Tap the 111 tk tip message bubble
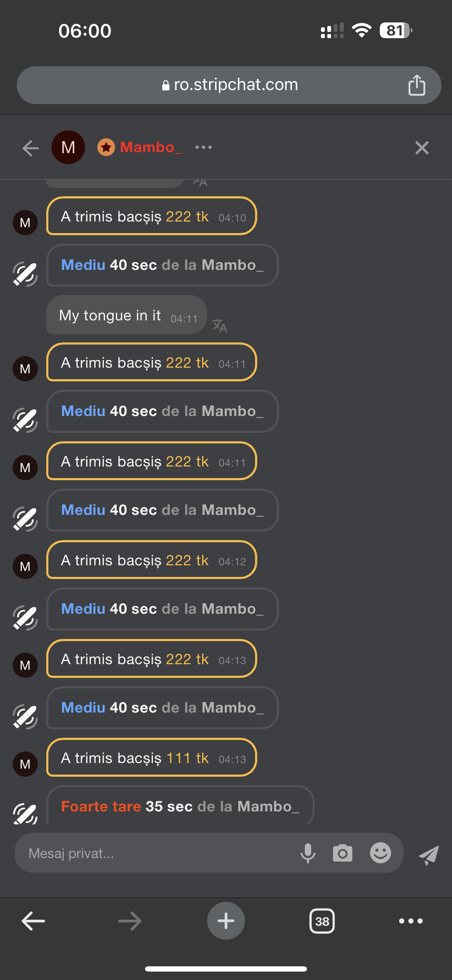Viewport: 452px width, 980px height. tap(151, 757)
